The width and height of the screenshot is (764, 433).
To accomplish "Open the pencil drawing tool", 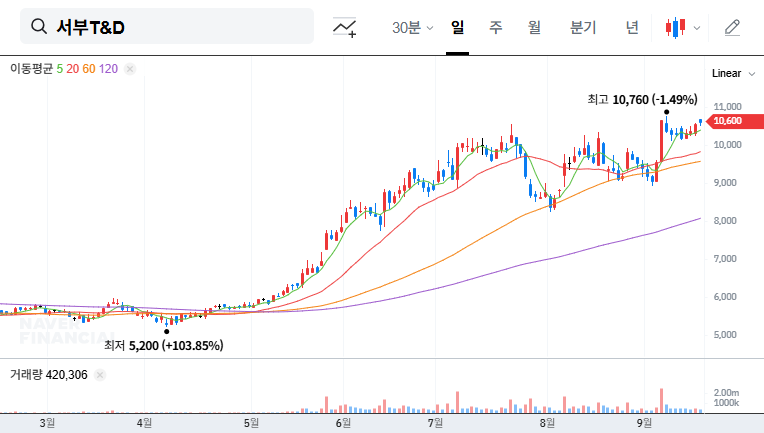I will pyautogui.click(x=732, y=28).
